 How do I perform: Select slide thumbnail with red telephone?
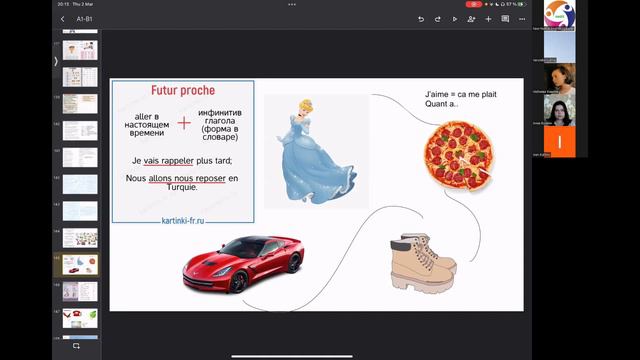pos(80,318)
